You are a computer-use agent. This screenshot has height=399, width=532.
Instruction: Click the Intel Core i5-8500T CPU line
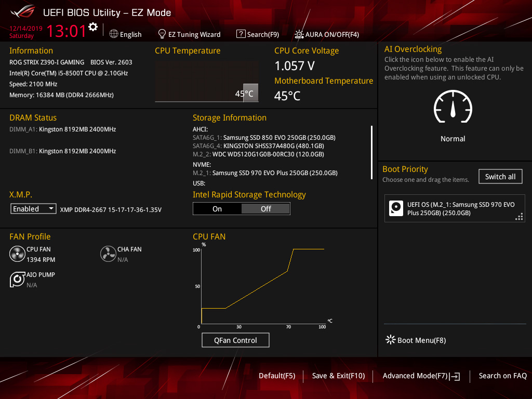point(69,73)
